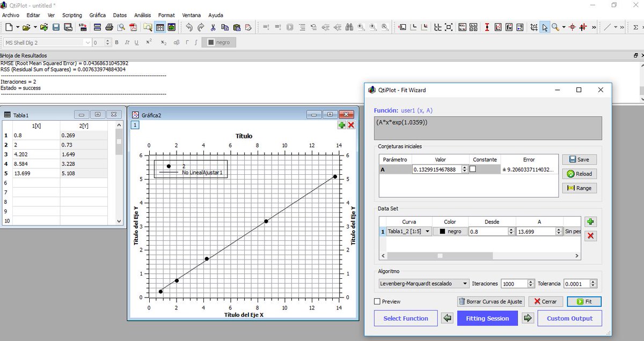This screenshot has width=644, height=341.
Task: Click the Custom Output button
Action: click(x=570, y=318)
